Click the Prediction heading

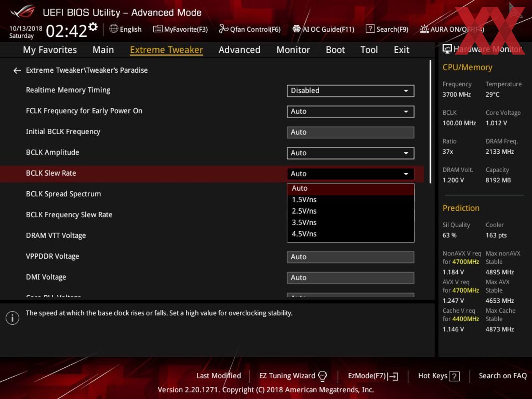[461, 208]
